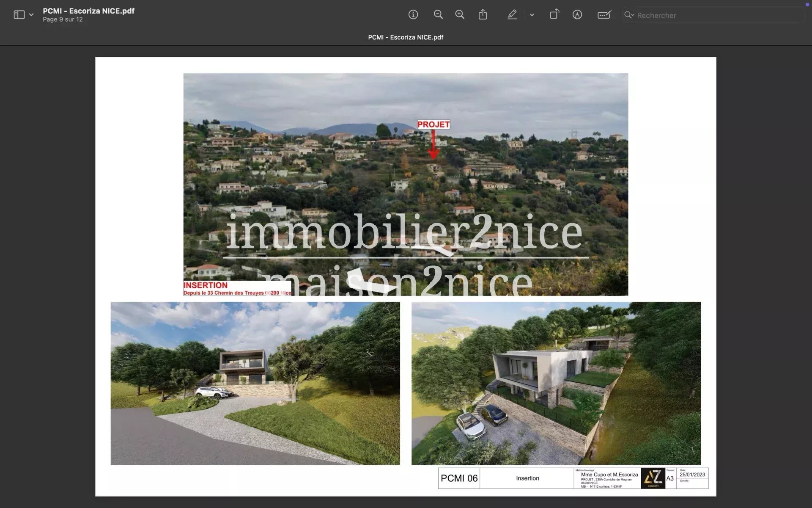812x508 pixels.
Task: Rotate the page with rotate icon
Action: [554, 15]
